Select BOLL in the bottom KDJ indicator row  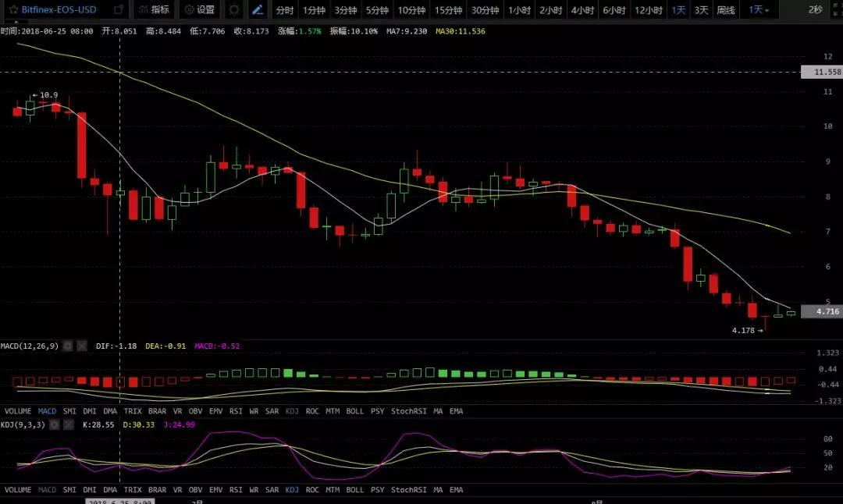coord(354,490)
